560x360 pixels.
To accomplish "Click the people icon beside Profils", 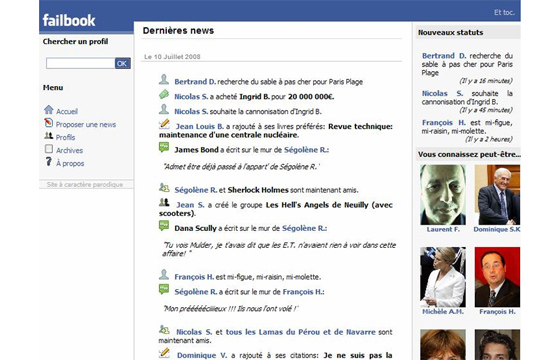I will point(49,136).
